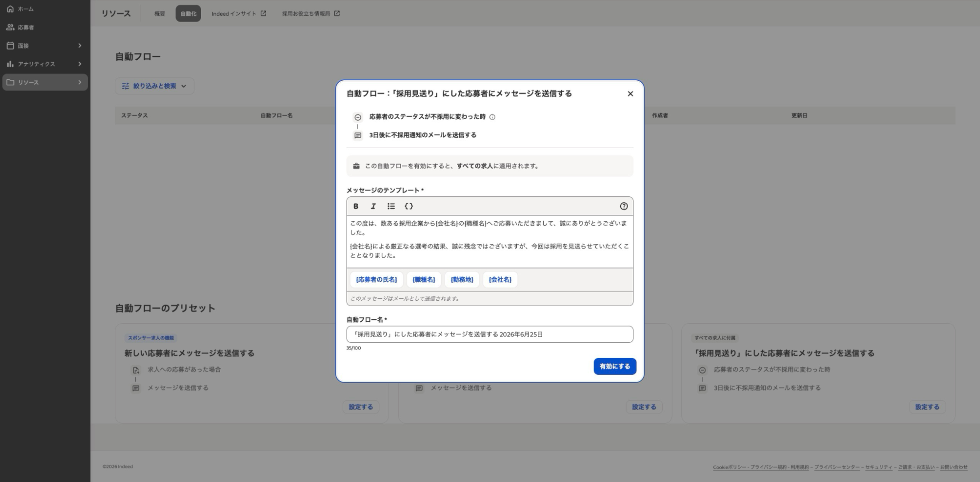980x482 pixels.
Task: Click the 有効にする button
Action: pyautogui.click(x=615, y=366)
